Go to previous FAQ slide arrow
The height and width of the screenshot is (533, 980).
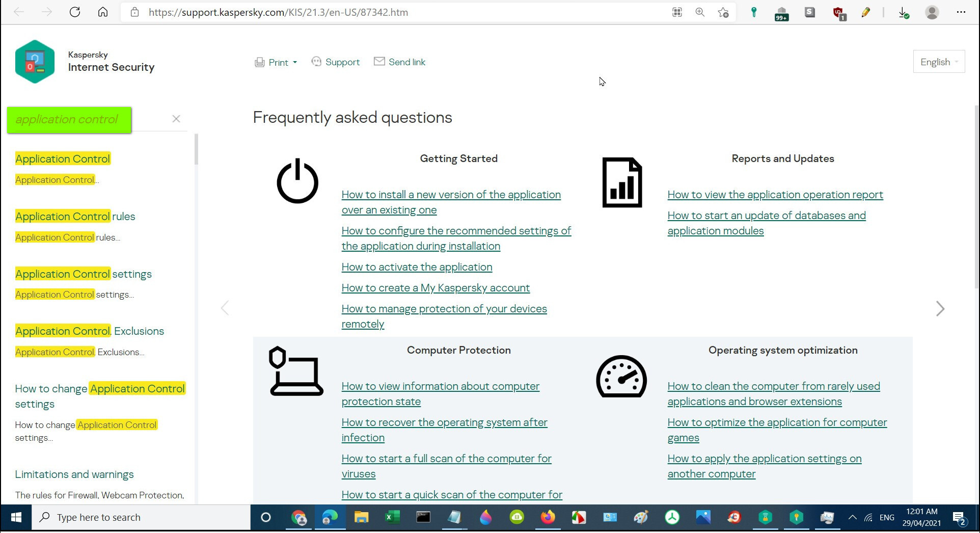225,308
